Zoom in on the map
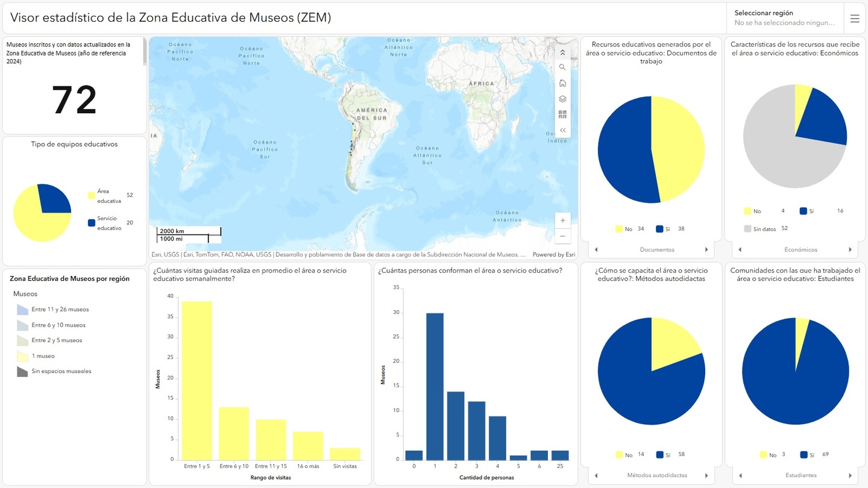Image resolution: width=868 pixels, height=488 pixels. pos(562,221)
